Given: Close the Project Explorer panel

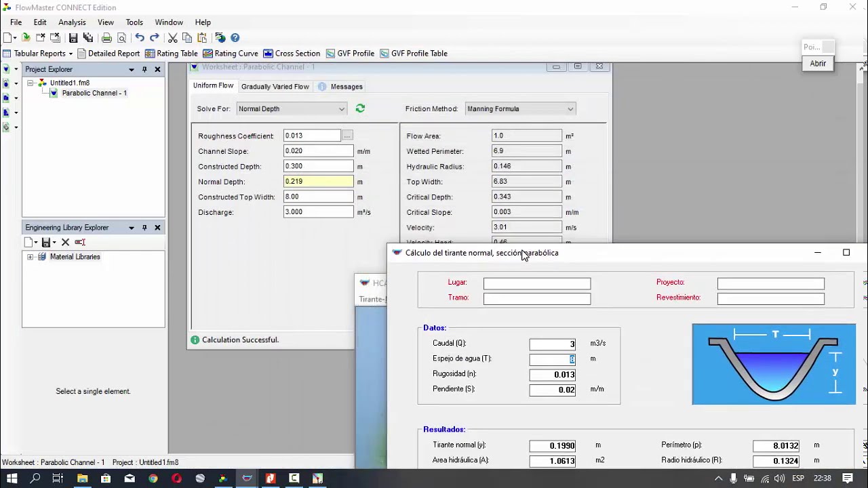Looking at the screenshot, I should (x=157, y=69).
